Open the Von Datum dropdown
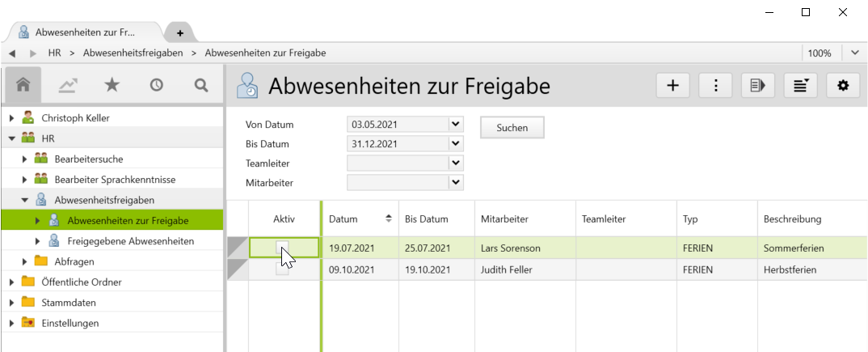Viewport: 868px width, 352px height. tap(456, 125)
